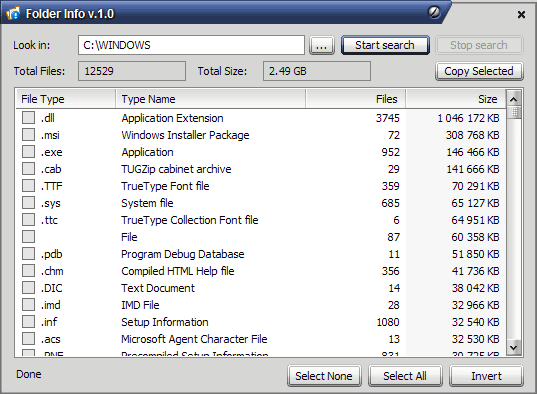
Task: Start search of the folder
Action: point(385,45)
